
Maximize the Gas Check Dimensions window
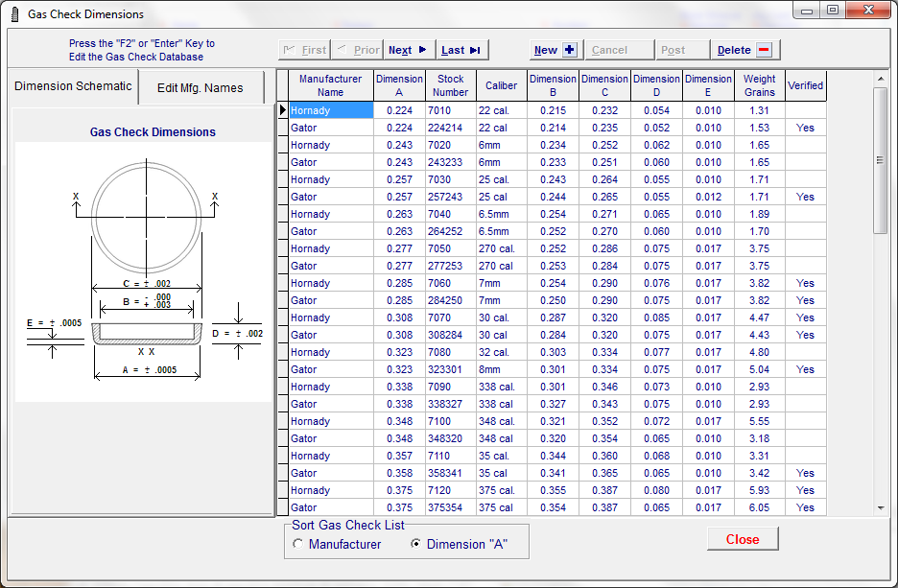[x=833, y=10]
